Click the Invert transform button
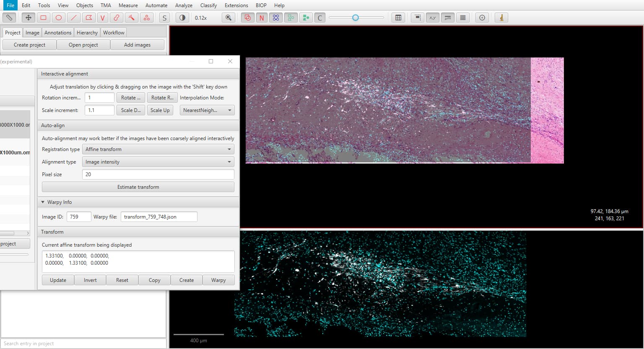The width and height of the screenshot is (644, 349). pos(90,280)
